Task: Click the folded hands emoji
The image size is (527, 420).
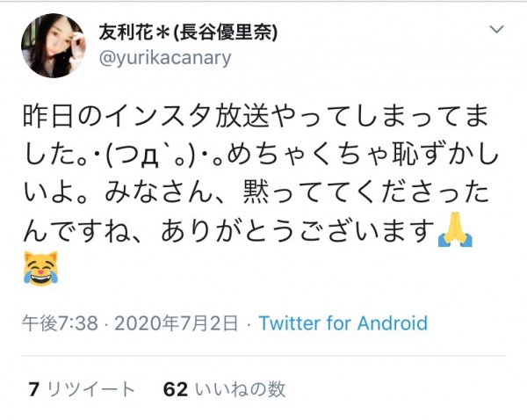Action: click(x=455, y=229)
